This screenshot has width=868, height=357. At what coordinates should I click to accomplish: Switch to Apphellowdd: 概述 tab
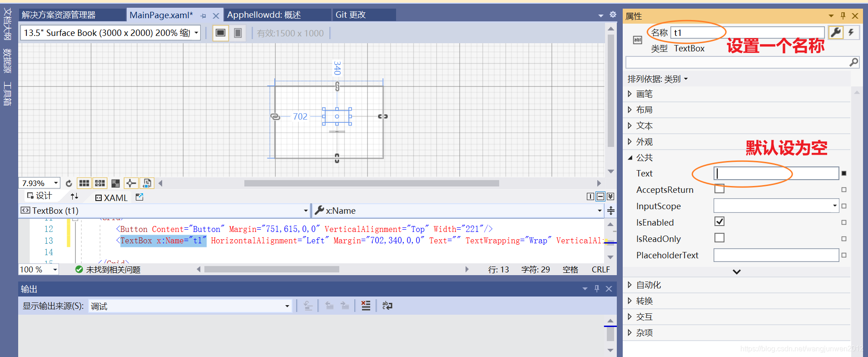click(278, 15)
